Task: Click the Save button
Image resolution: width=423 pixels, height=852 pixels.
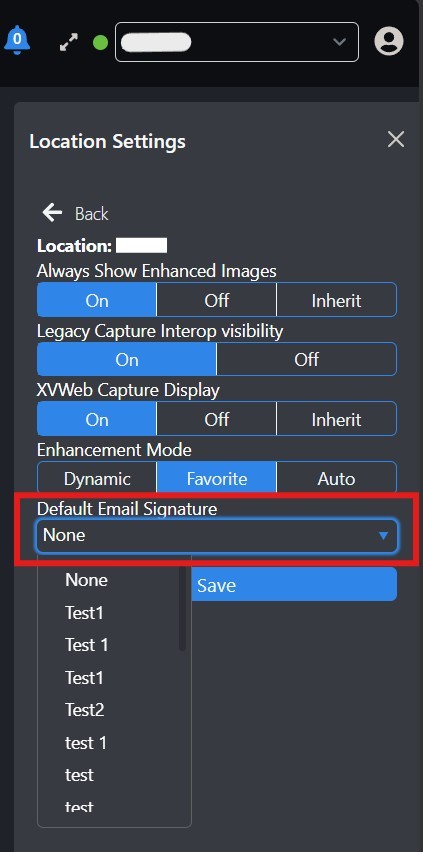Action: click(294, 585)
